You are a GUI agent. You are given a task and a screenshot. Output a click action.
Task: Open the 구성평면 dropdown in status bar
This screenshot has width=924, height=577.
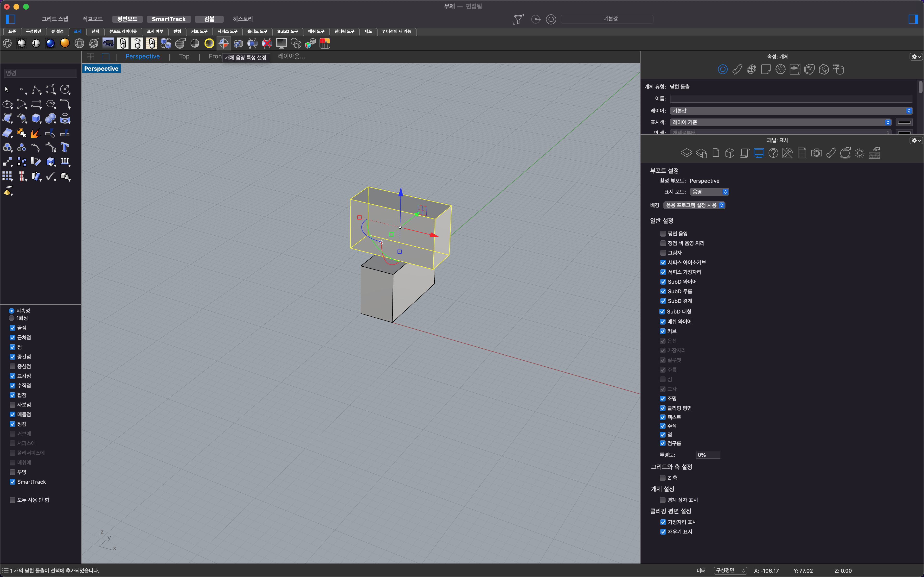731,571
